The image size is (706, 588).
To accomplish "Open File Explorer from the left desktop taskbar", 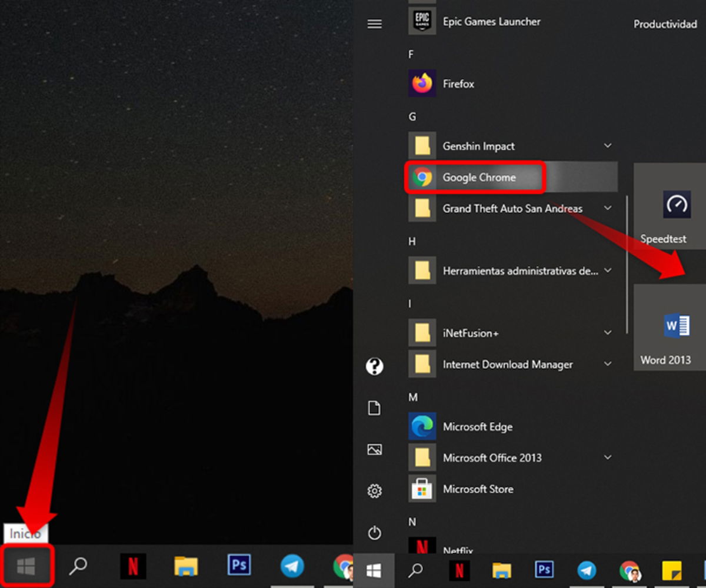I will click(x=186, y=566).
